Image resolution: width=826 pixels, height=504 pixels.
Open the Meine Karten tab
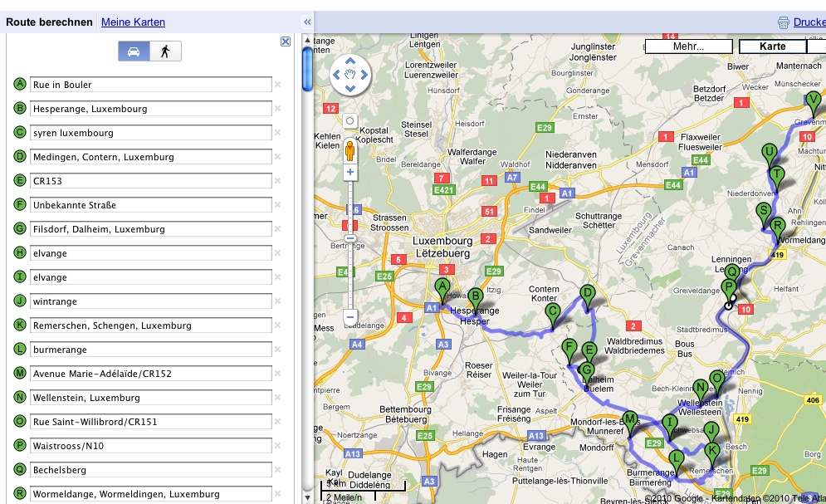click(133, 22)
